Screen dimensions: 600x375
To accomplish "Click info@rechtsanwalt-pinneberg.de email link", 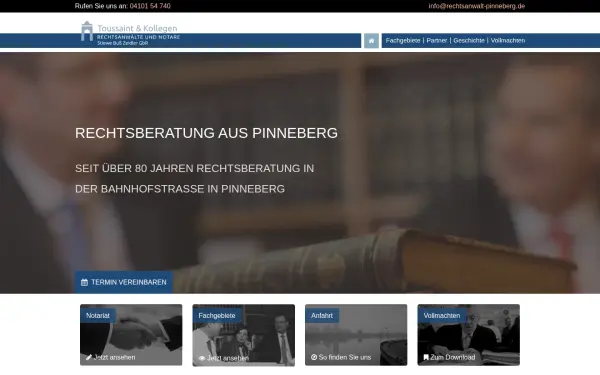I will [x=476, y=6].
